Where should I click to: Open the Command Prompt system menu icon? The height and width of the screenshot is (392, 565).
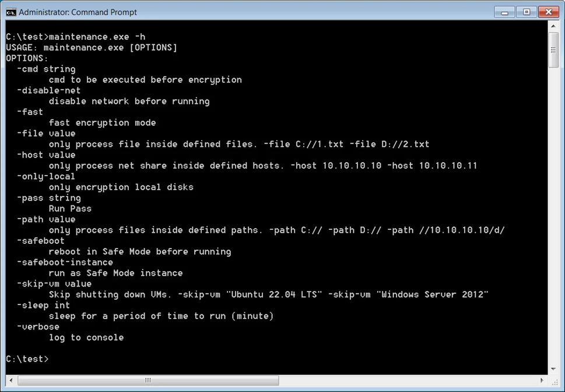[x=11, y=12]
